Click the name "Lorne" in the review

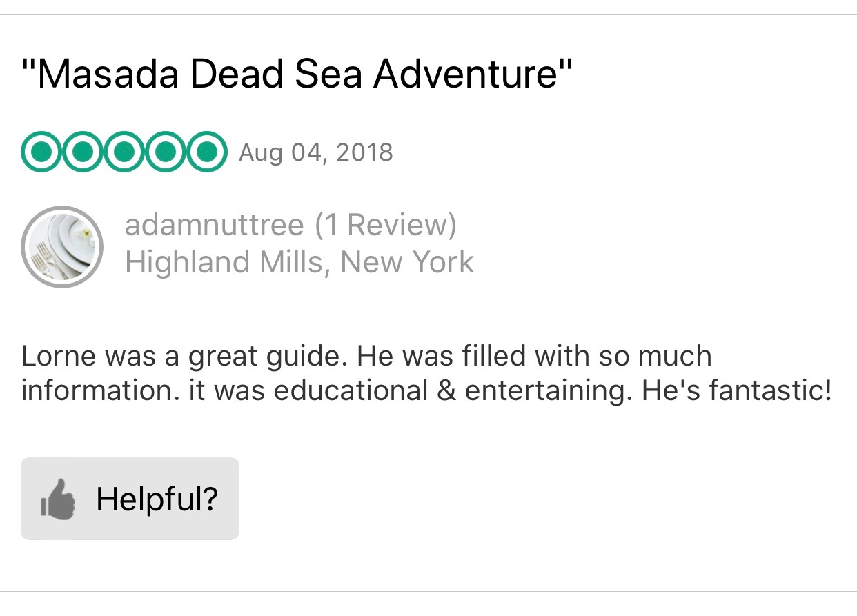pyautogui.click(x=58, y=357)
